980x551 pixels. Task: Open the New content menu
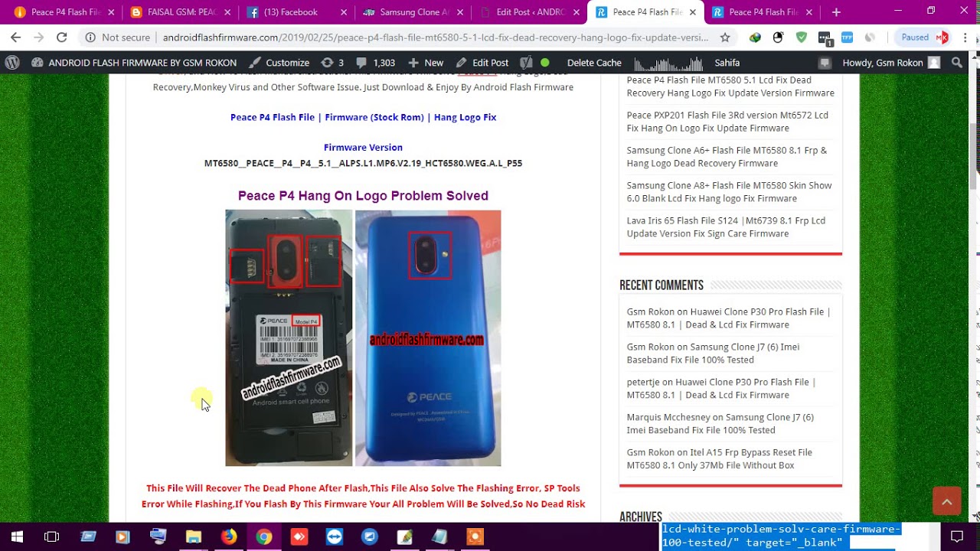click(x=426, y=63)
